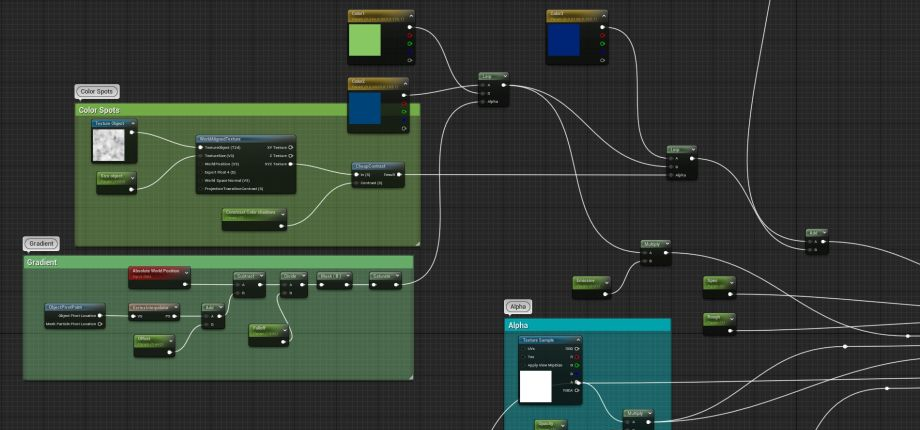
Task: Click the Offset parameter output pin
Action: pyautogui.click(x=170, y=352)
